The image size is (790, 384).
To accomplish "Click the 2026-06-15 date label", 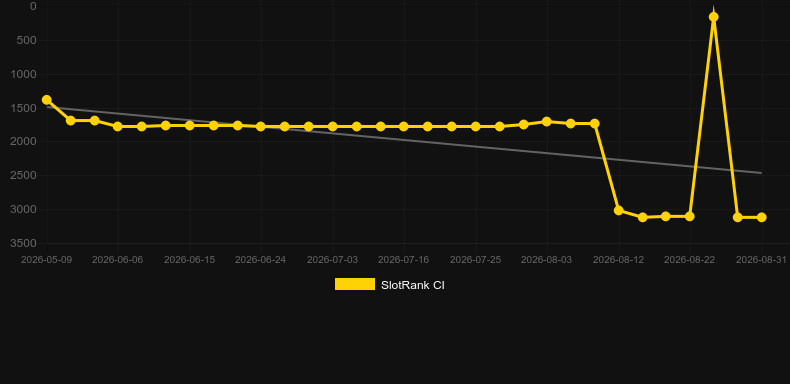I will [x=189, y=260].
